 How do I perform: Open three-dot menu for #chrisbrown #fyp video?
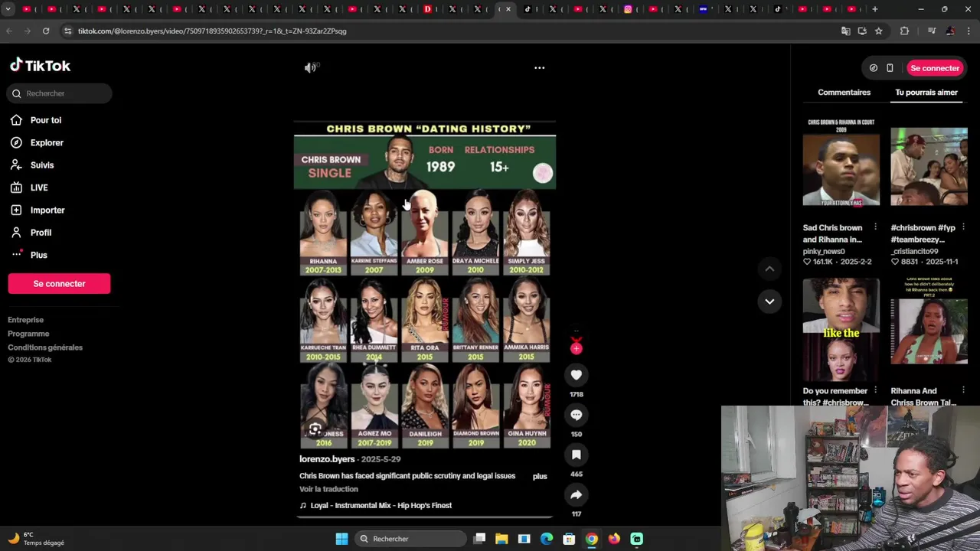[x=963, y=227]
